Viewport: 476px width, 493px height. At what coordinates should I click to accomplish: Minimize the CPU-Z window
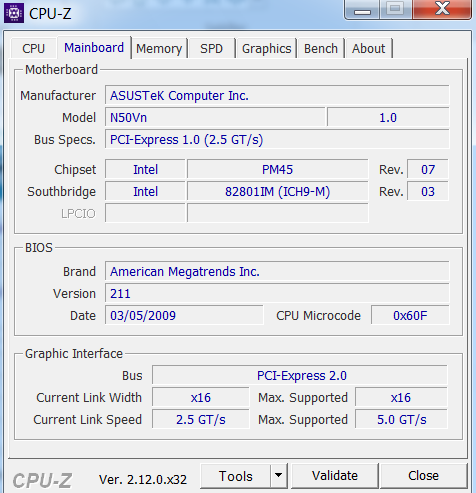362,9
